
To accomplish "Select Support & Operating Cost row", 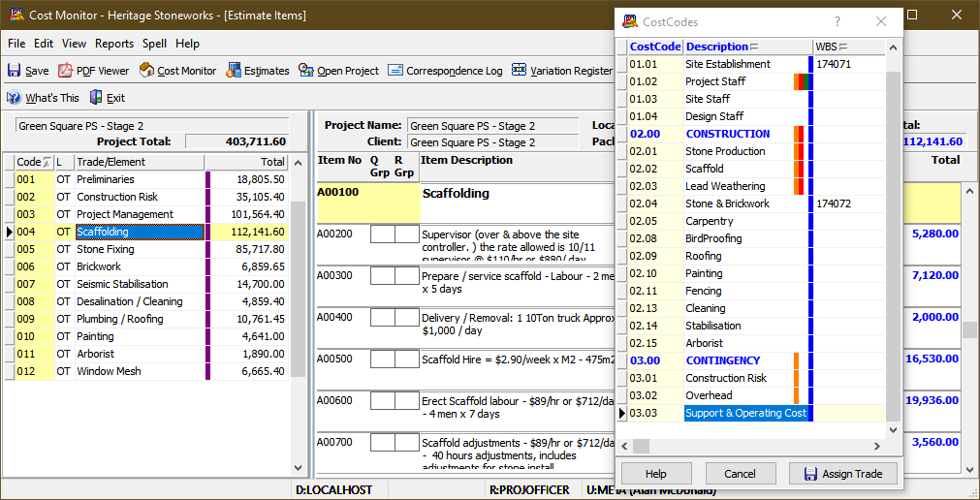I will (x=750, y=413).
